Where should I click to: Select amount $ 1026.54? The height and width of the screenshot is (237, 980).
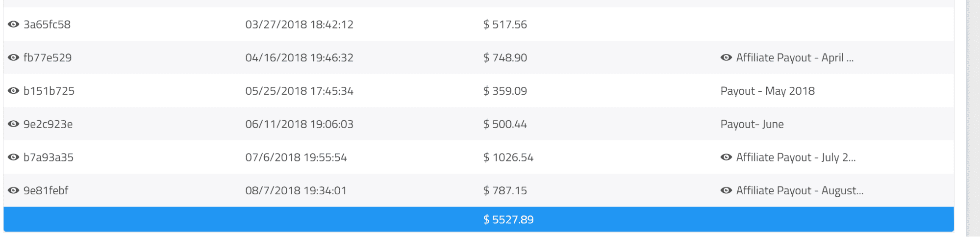click(508, 158)
